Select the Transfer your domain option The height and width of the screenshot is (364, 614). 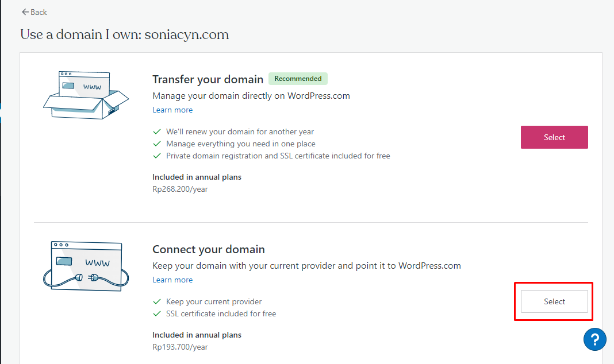click(x=554, y=137)
